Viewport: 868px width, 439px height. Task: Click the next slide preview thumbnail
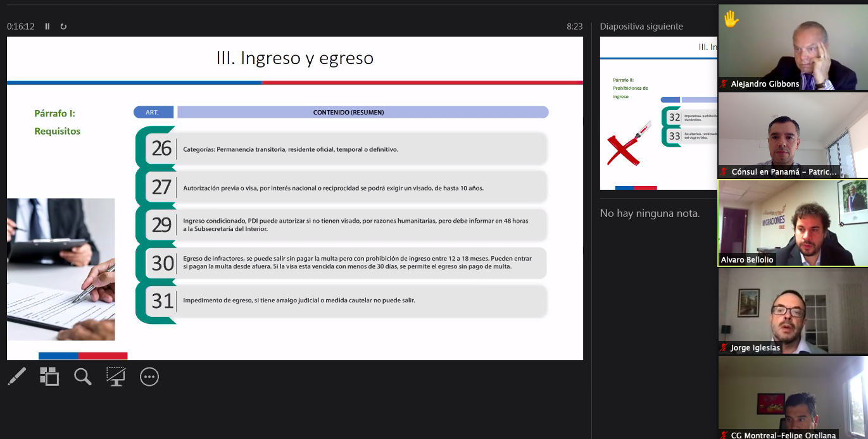pyautogui.click(x=658, y=113)
